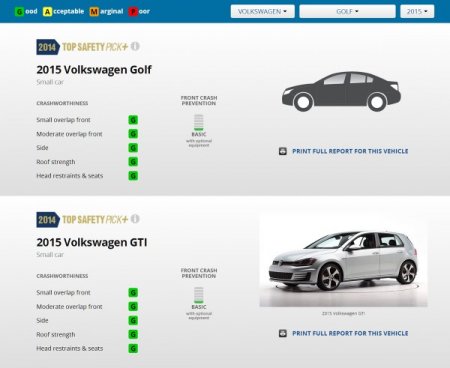The image size is (450, 368).
Task: Click GTI Head restraints & seats G rating
Action: (133, 348)
